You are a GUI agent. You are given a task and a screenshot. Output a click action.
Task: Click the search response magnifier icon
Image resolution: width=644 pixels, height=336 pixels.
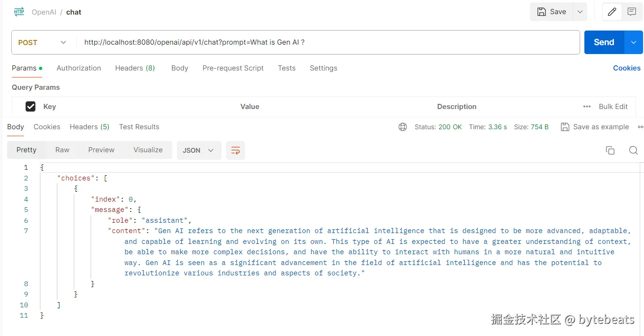coord(633,150)
